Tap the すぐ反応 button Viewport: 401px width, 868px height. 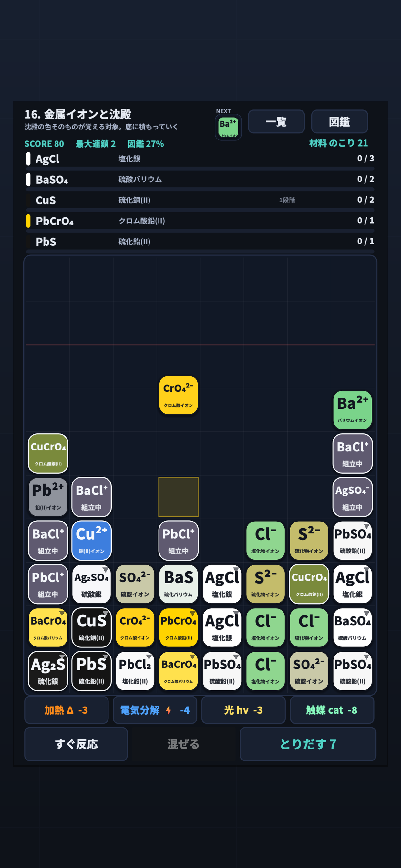(76, 744)
